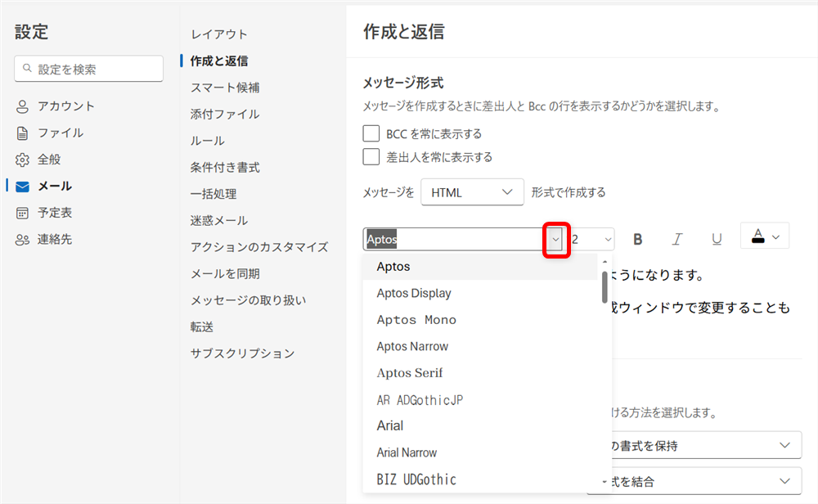Choose Arial Narrow font option
818x504 pixels.
pos(407,452)
